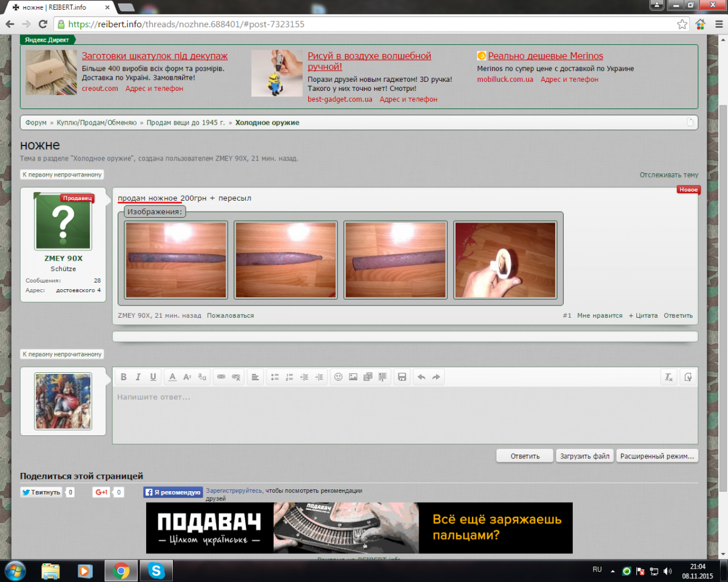Click the save draft floppy icon
This screenshot has width=728, height=582.
point(402,377)
